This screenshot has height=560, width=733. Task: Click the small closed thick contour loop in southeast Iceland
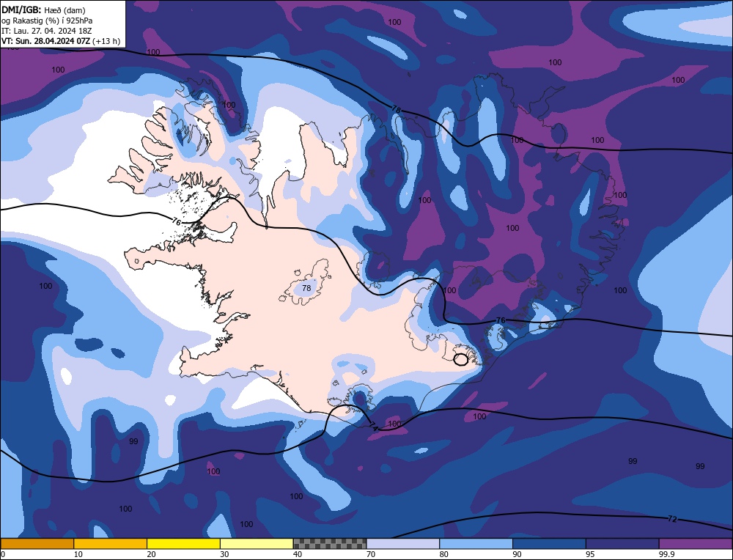(461, 359)
